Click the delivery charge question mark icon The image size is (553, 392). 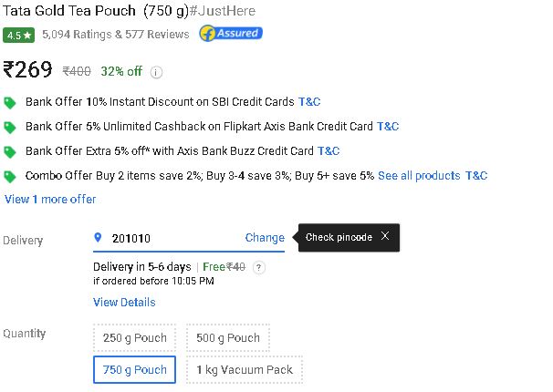click(x=259, y=268)
